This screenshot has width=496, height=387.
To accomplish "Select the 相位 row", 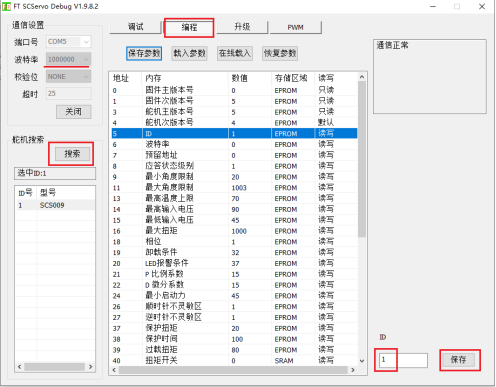I will pyautogui.click(x=234, y=242).
